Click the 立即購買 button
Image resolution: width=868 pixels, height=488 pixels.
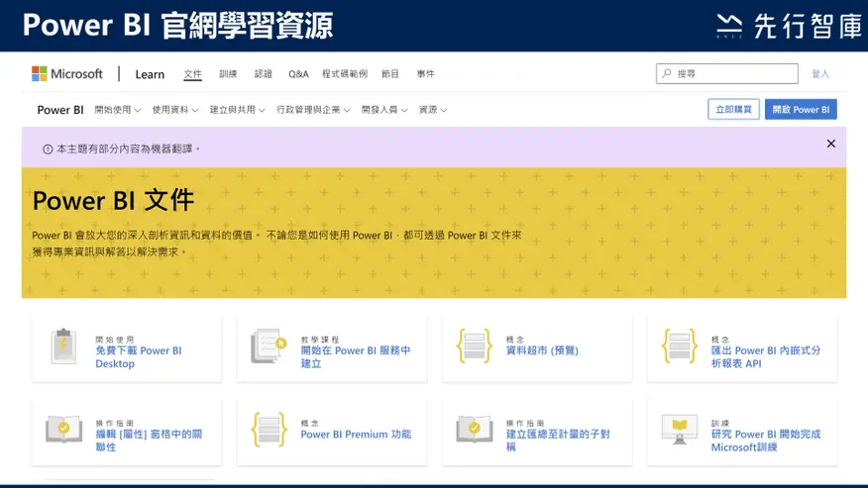tap(733, 109)
